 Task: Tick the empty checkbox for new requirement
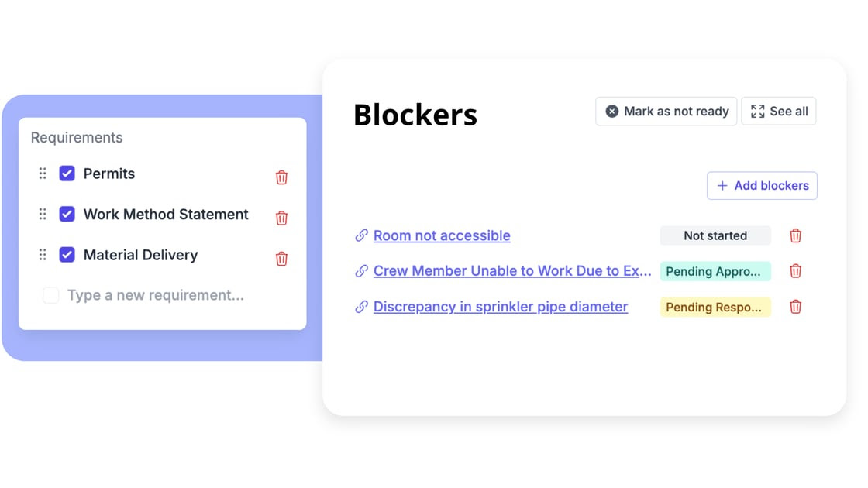51,295
